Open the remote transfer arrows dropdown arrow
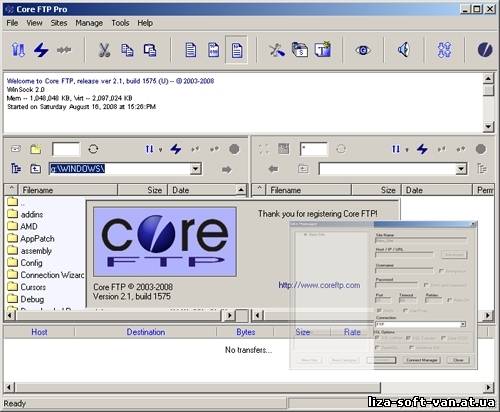 407,150
